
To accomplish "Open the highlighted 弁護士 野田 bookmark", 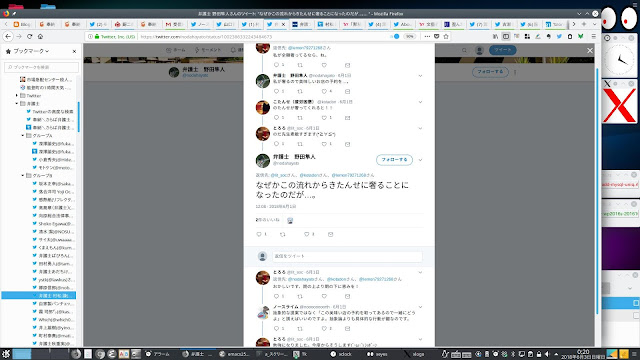I will pyautogui.click(x=39, y=295).
